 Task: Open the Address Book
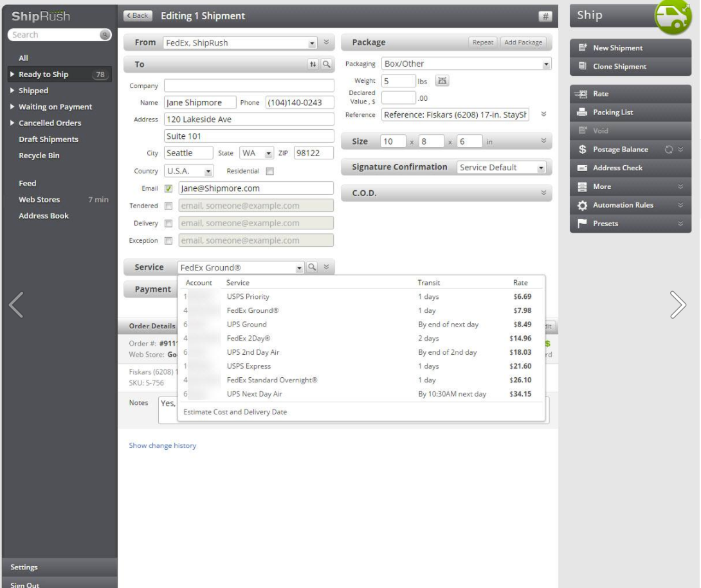click(44, 216)
